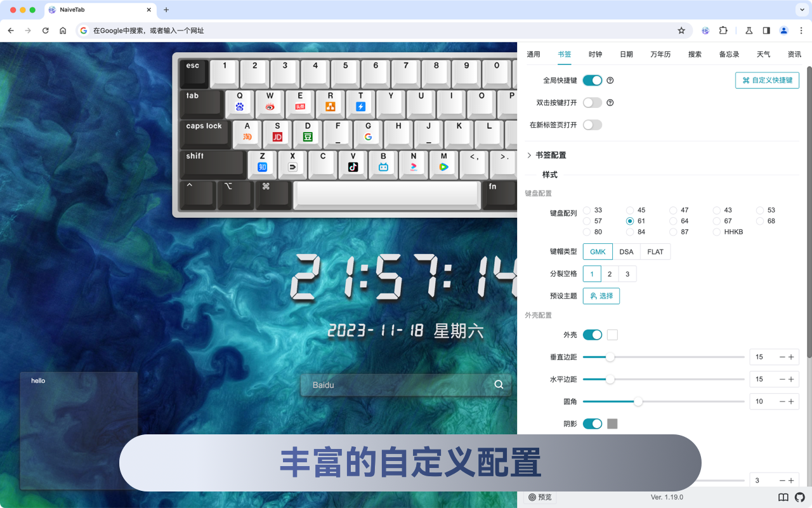Open the Weibo bookmark on the W key
This screenshot has width=812, height=508.
coord(270,105)
